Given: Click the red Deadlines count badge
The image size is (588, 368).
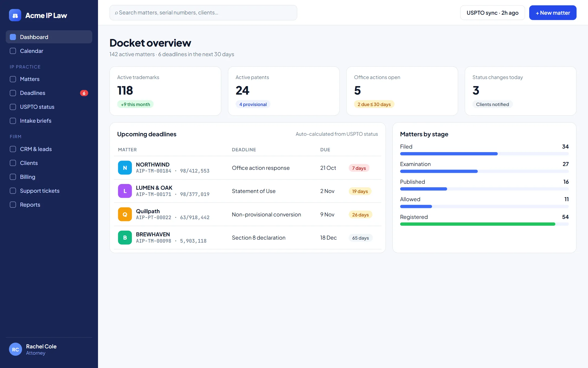Looking at the screenshot, I should (84, 93).
